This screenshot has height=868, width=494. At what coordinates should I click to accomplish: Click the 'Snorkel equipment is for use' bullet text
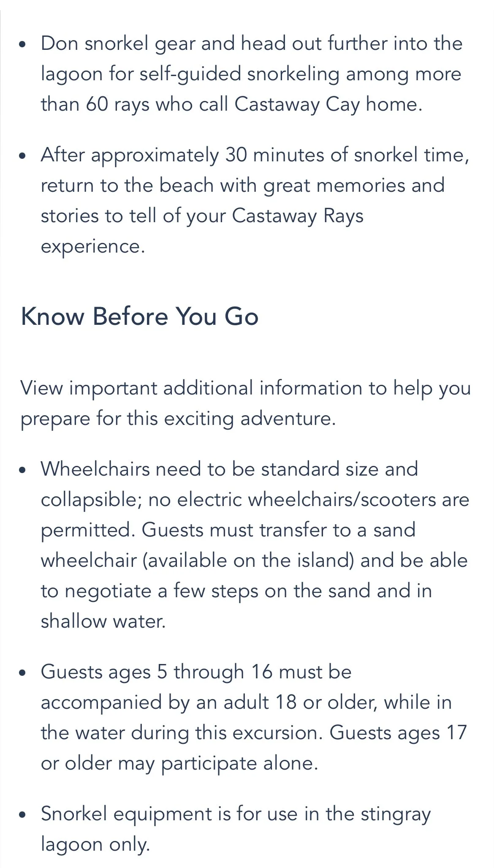[x=236, y=829]
